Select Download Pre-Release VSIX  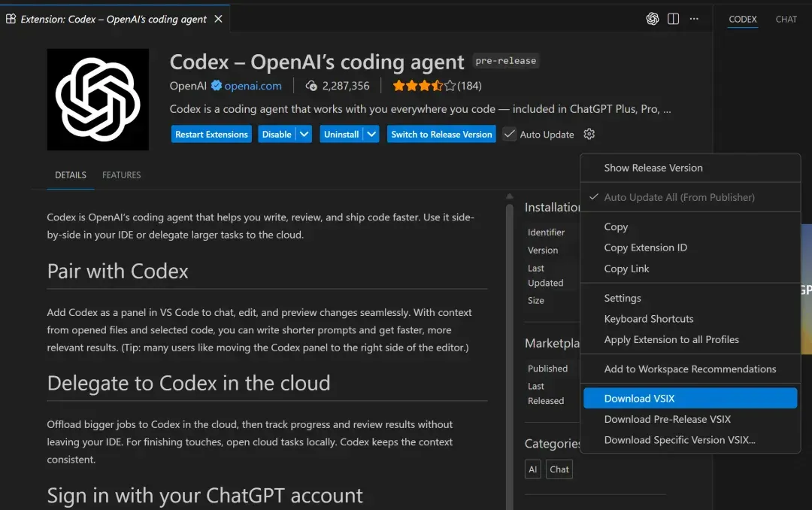pos(690,419)
